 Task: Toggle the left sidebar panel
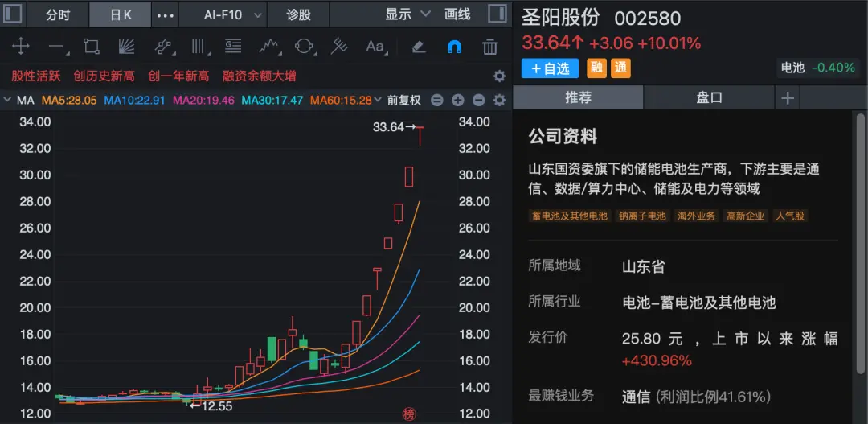click(x=12, y=14)
